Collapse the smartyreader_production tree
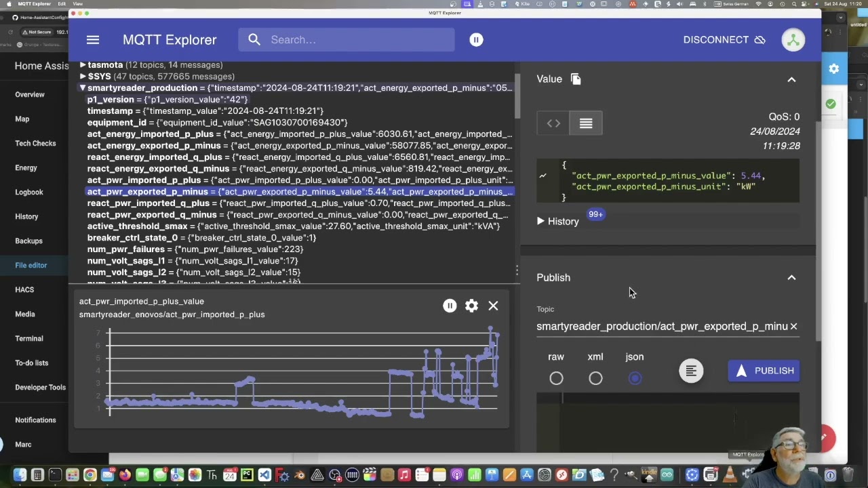 click(x=83, y=88)
